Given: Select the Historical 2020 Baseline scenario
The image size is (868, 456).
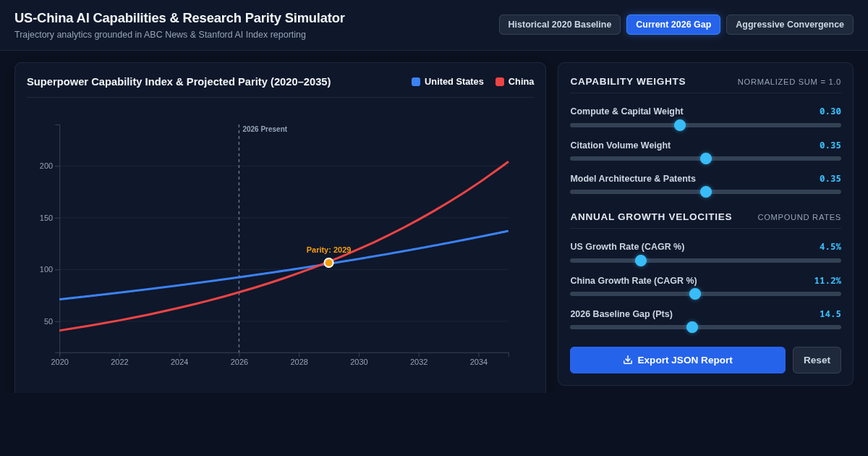Looking at the screenshot, I should point(560,25).
